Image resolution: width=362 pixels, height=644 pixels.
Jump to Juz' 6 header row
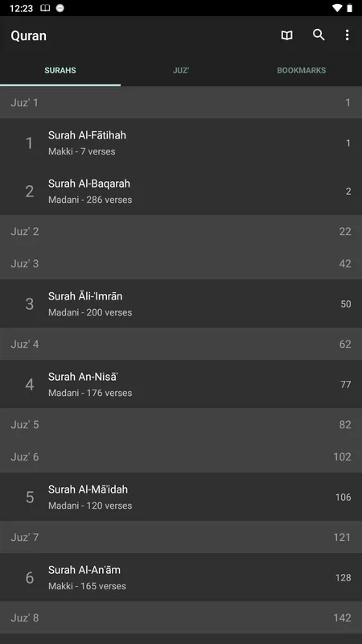click(181, 456)
